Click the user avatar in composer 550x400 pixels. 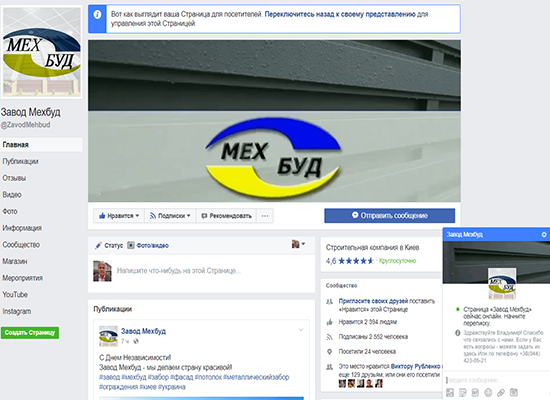[102, 271]
